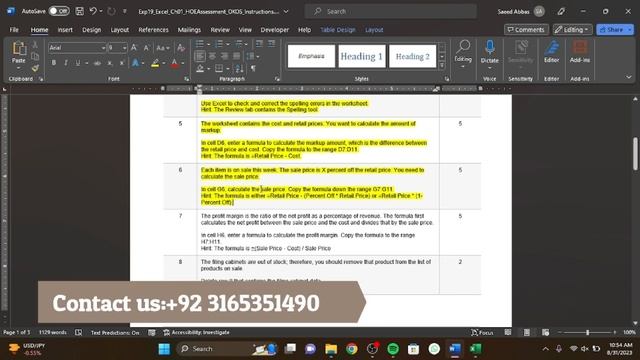Open Excel from the taskbar
This screenshot has width=640, height=360.
(x=476, y=349)
